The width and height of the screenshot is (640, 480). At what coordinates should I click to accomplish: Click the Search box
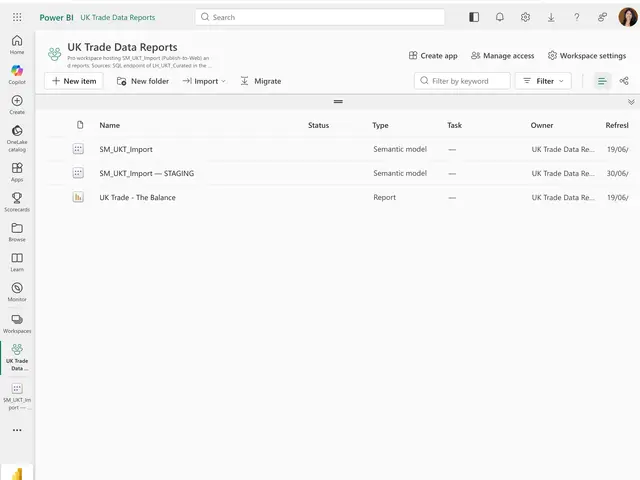coord(320,17)
